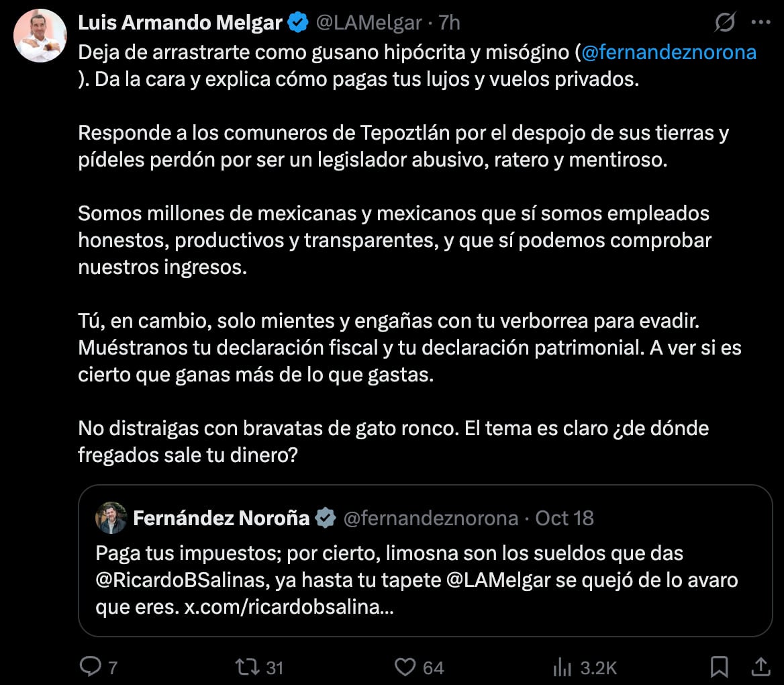Open the Luis Armando Melgar display name
This screenshot has width=784, height=685.
tap(180, 23)
